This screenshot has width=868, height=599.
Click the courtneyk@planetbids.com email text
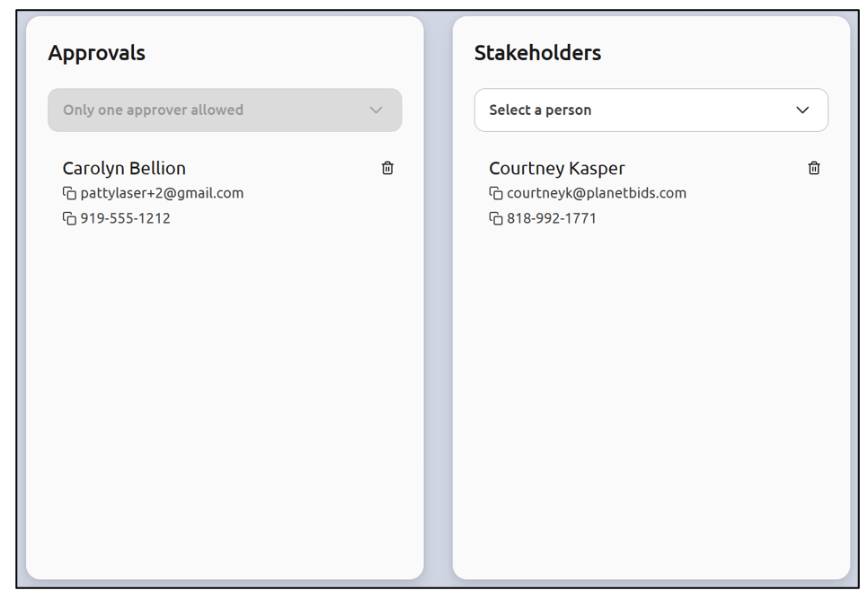pos(597,193)
